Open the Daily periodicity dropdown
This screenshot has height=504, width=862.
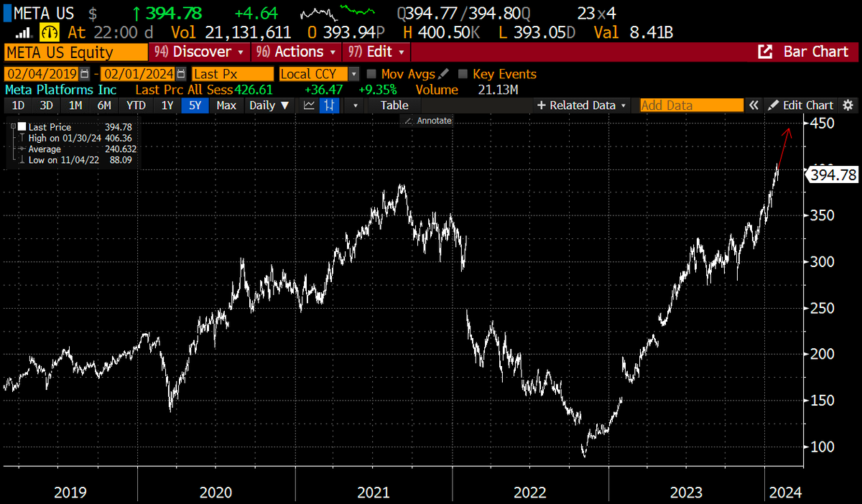269,105
